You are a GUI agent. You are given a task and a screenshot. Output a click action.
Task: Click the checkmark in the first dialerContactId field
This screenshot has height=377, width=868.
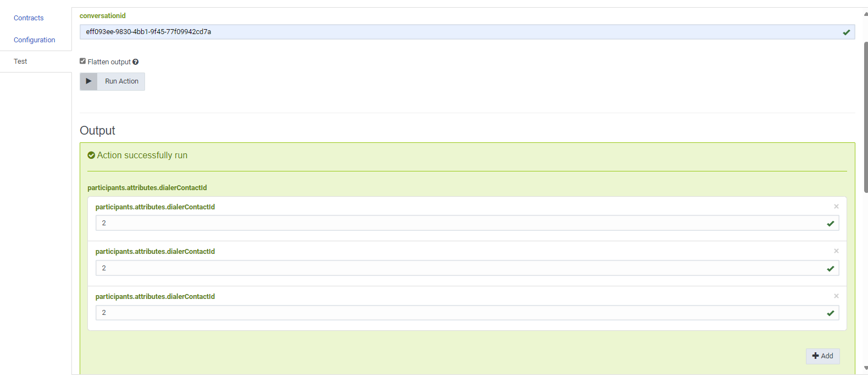pyautogui.click(x=830, y=224)
